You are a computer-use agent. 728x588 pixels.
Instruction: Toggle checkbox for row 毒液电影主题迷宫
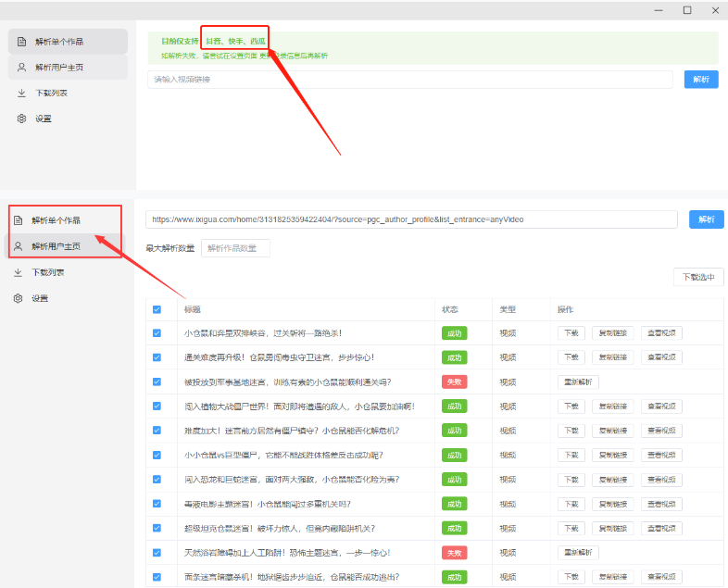157,504
